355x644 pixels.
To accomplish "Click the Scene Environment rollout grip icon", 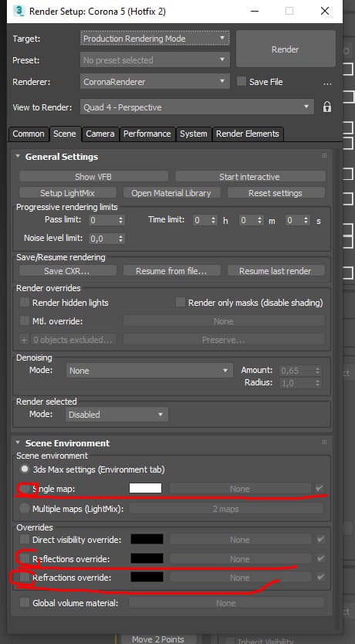I will 324,442.
